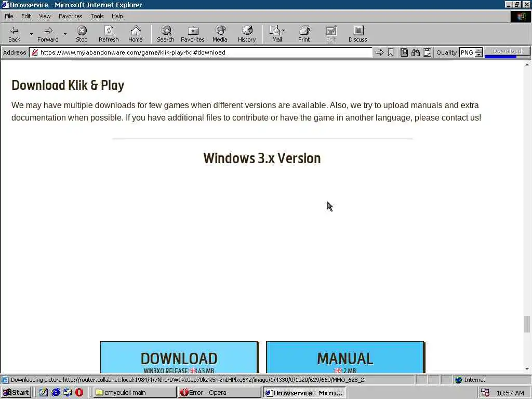Click the bookmarks book icon

(404, 52)
